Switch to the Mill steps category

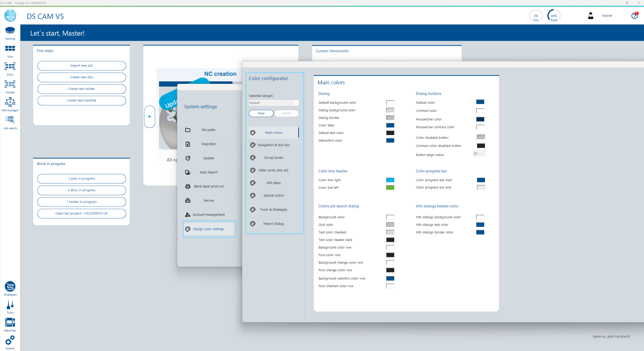click(x=273, y=183)
